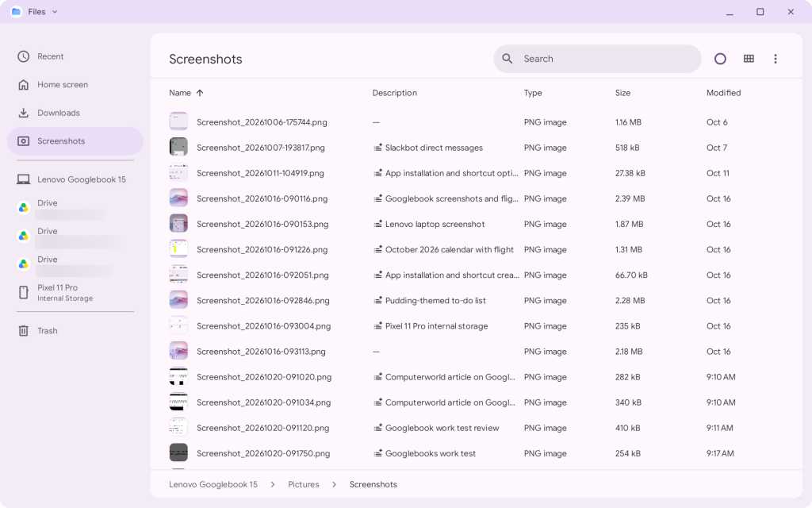
Task: Select thumbnail of Screenshot_20261016-091226.png
Action: (178, 249)
